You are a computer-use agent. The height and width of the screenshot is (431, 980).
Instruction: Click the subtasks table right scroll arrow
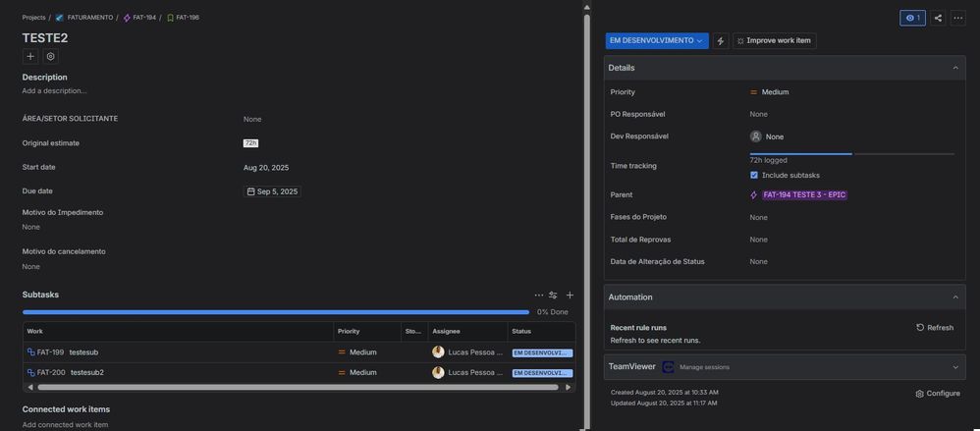(x=569, y=387)
